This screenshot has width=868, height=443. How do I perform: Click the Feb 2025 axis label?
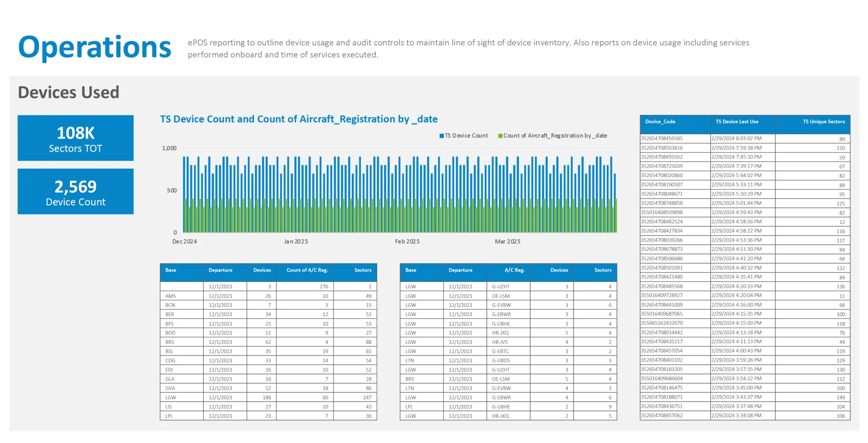point(407,242)
